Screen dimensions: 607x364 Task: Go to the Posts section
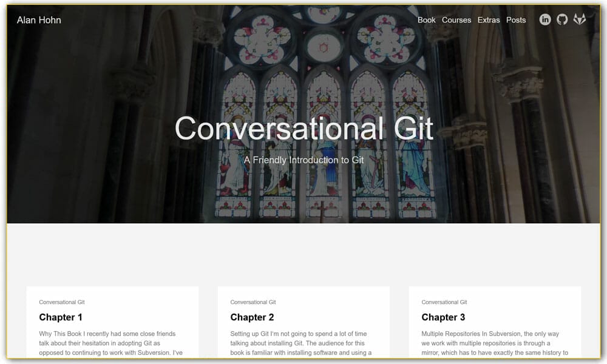coord(515,20)
